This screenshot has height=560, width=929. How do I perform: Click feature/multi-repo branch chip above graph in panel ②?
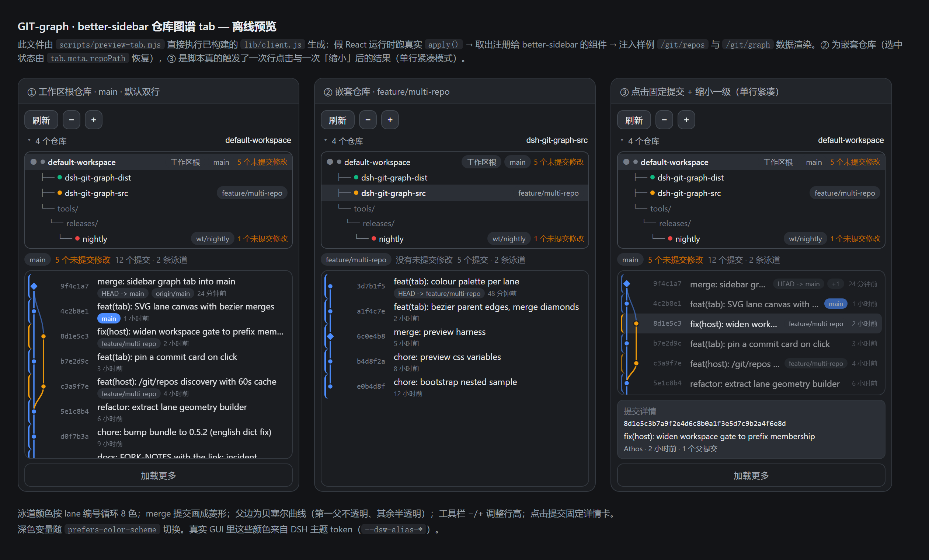(356, 260)
